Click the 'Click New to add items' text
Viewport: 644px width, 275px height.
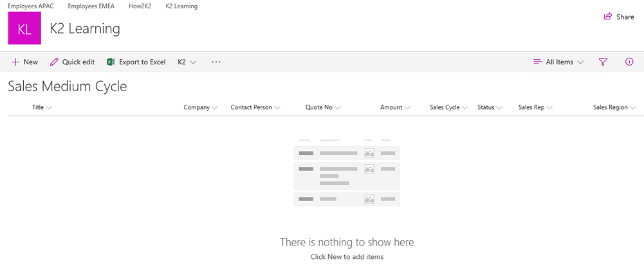[347, 257]
